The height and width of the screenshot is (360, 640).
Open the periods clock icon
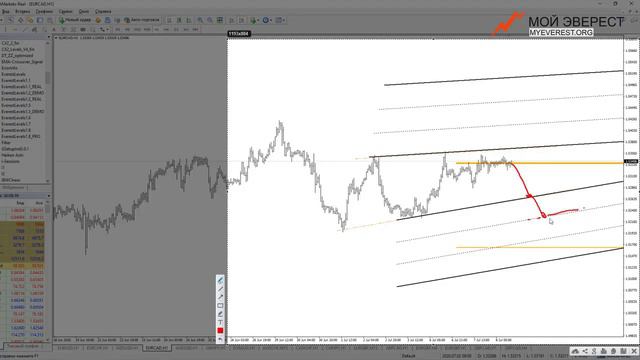tap(265, 20)
